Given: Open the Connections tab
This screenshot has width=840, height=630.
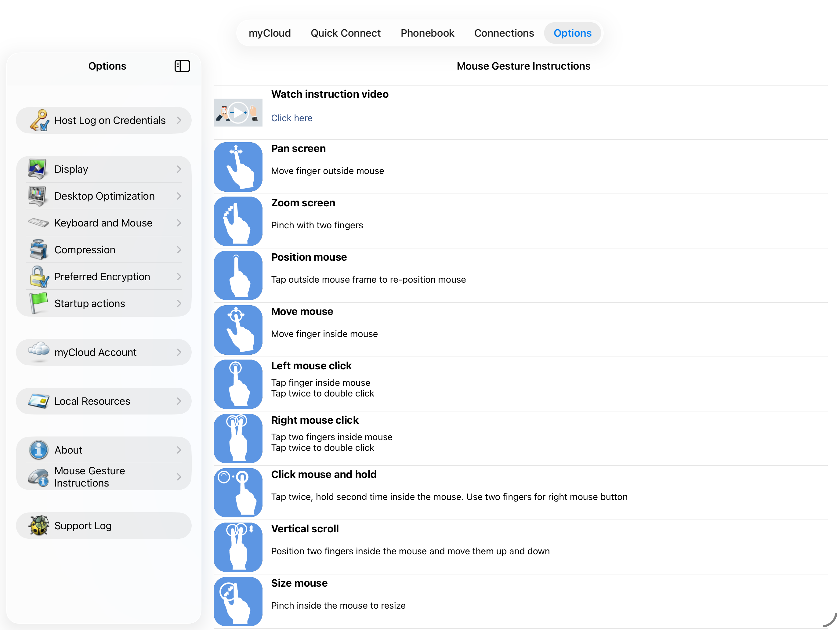Looking at the screenshot, I should [504, 33].
